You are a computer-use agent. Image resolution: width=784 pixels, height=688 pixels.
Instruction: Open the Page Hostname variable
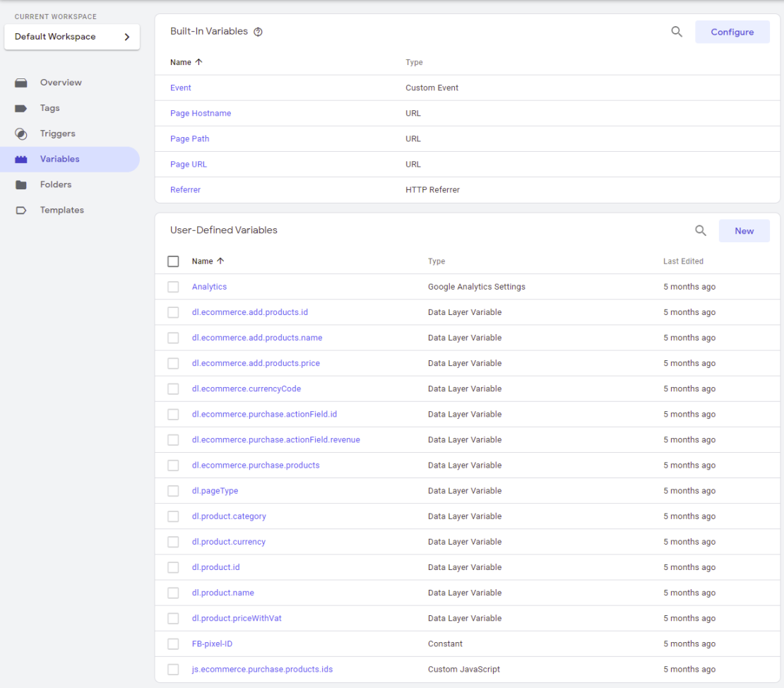click(x=201, y=113)
